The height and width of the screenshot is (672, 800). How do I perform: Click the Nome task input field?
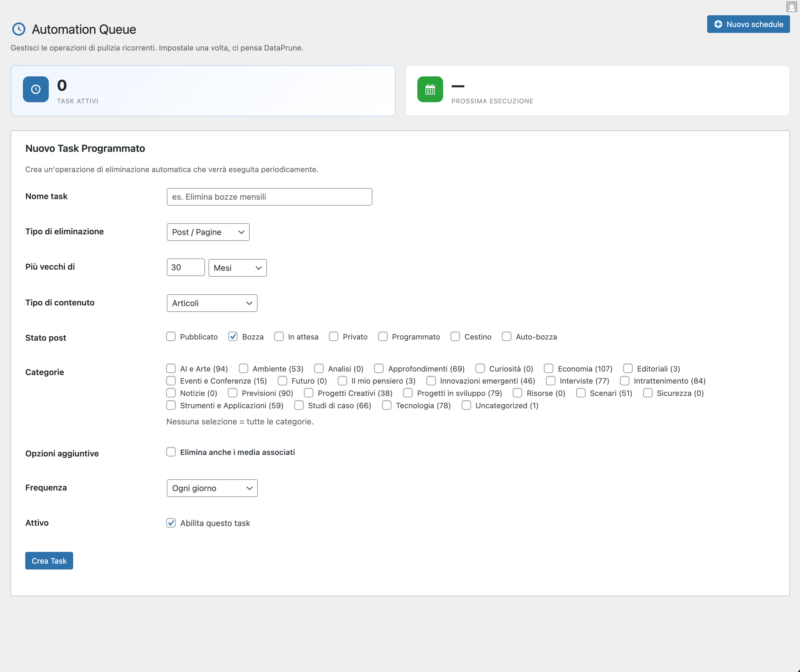[269, 197]
